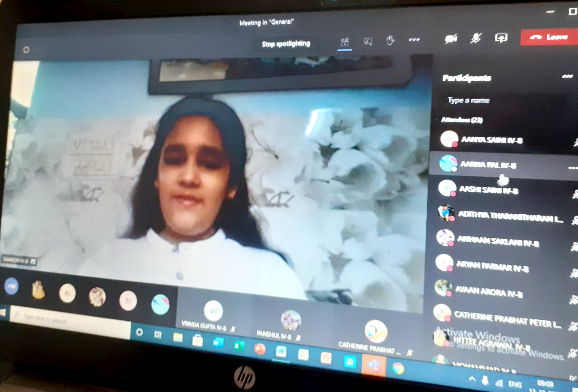Click the AI initials avatar in bottom strip
The image size is (578, 392).
pyautogui.click(x=67, y=293)
